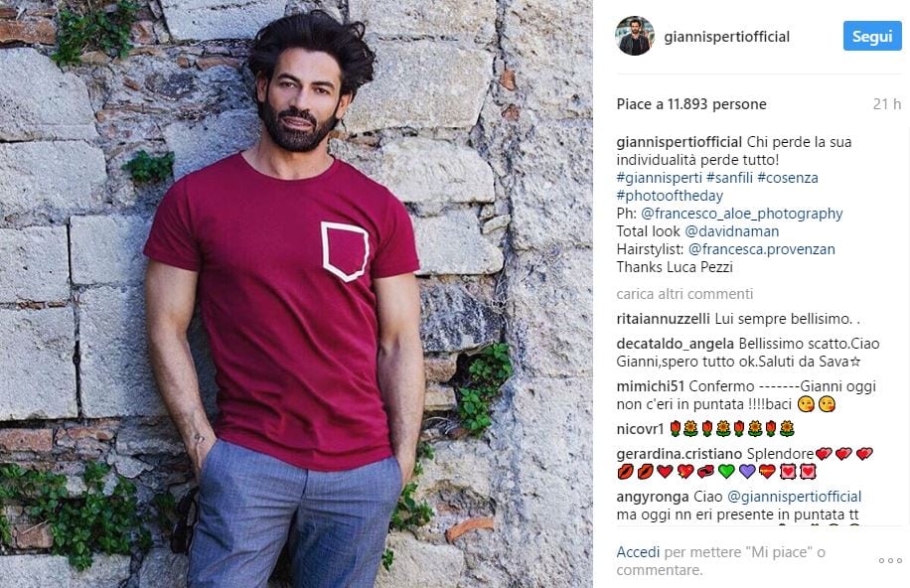Click the Segui follow button
This screenshot has width=910, height=588.
pyautogui.click(x=872, y=37)
